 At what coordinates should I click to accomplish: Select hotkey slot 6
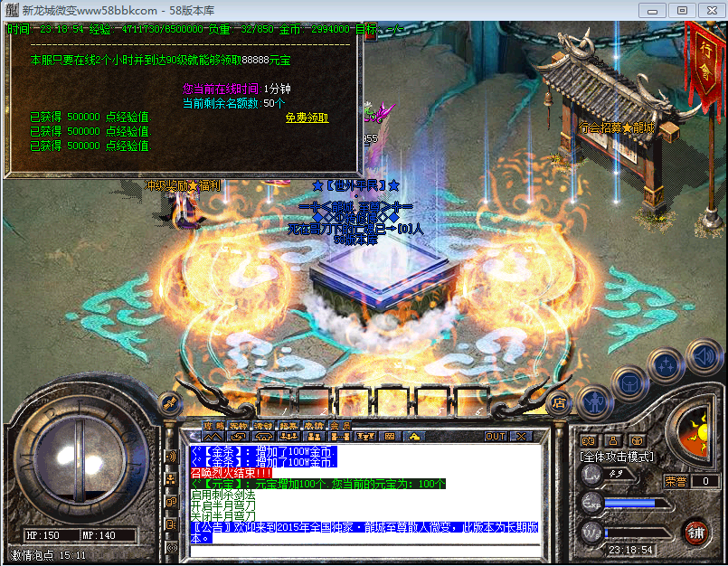click(473, 402)
